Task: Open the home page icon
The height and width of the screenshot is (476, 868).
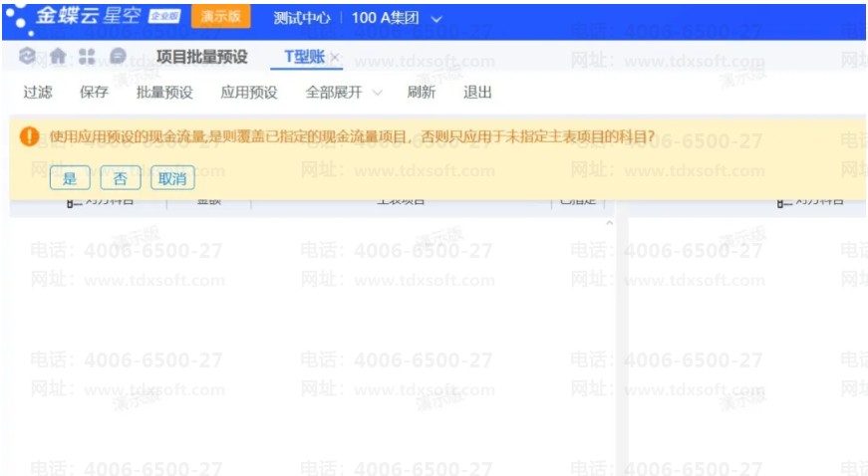Action: pyautogui.click(x=58, y=56)
